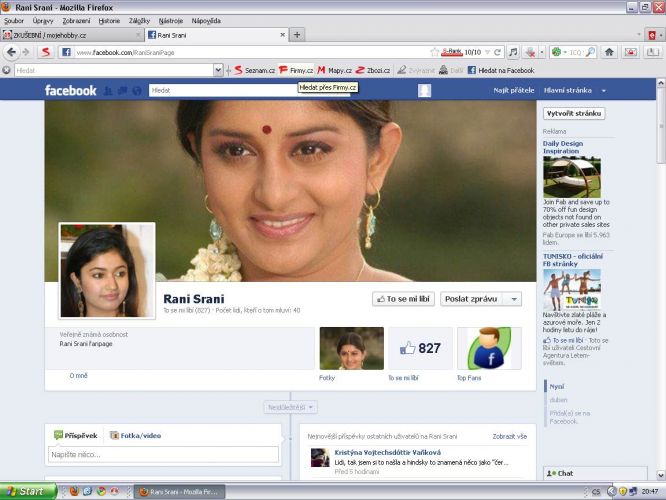
Task: Click the highlighter toolbar icon
Action: point(401,70)
